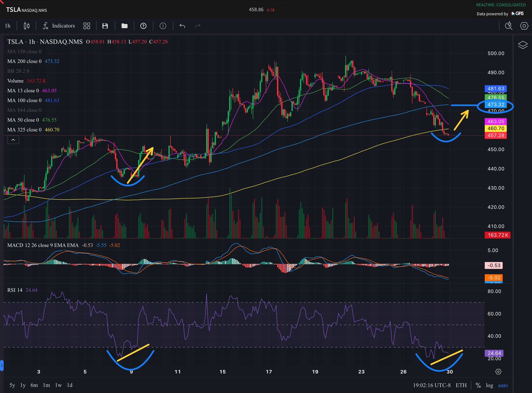
Task: Collapse the indicator legend with the caret
Action: point(13,139)
